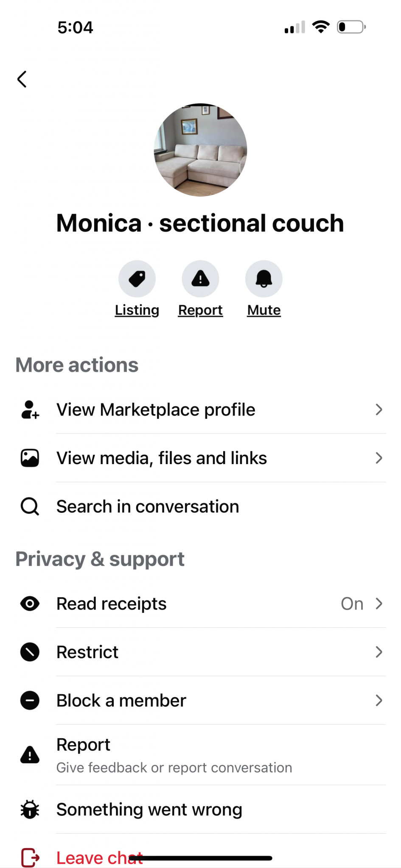Choose Block a member option
Screen dimensions: 401x868
tap(121, 701)
